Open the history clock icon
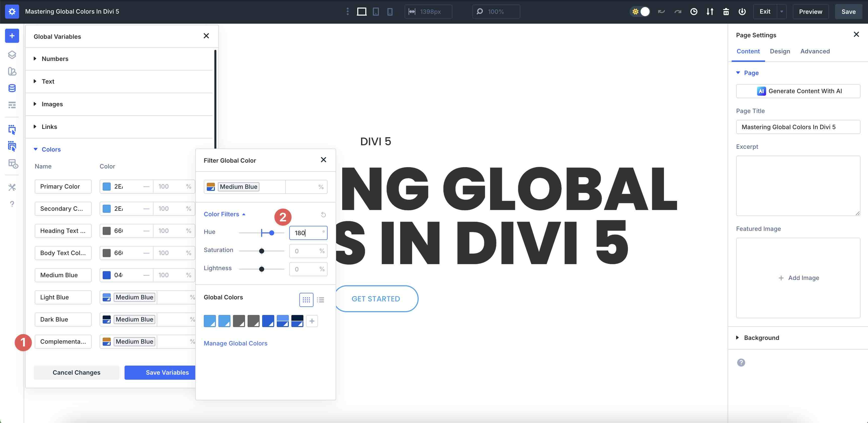Screen dimensions: 868x423 pos(694,12)
